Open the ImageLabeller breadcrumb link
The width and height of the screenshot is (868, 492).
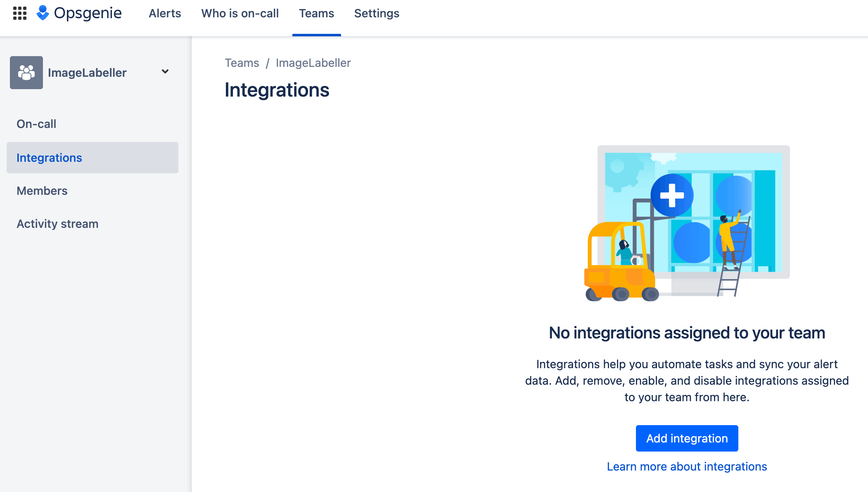point(313,62)
